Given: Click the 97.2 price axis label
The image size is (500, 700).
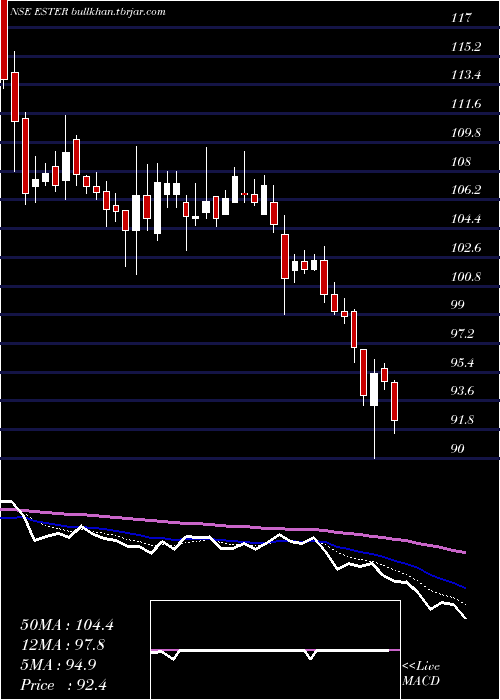Looking at the screenshot, I should point(463,334).
